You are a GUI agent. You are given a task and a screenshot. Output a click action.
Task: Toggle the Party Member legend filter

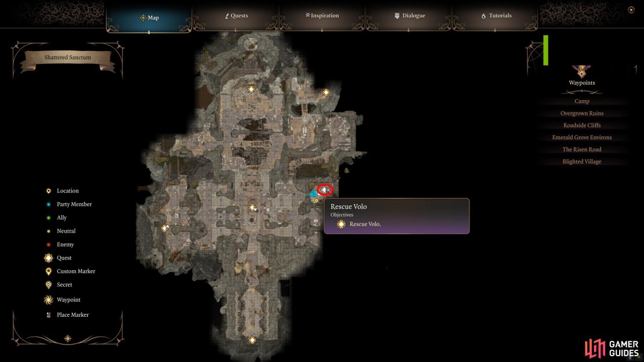(68, 204)
